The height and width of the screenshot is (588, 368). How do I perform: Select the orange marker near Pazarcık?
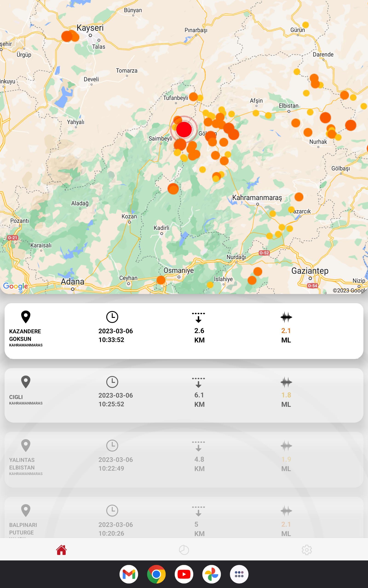click(x=299, y=197)
